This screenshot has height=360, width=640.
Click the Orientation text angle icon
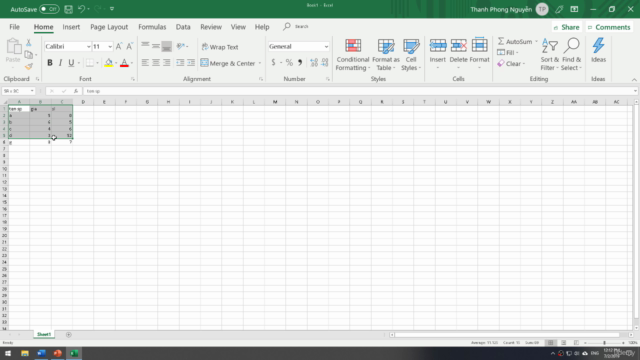pyautogui.click(x=180, y=46)
